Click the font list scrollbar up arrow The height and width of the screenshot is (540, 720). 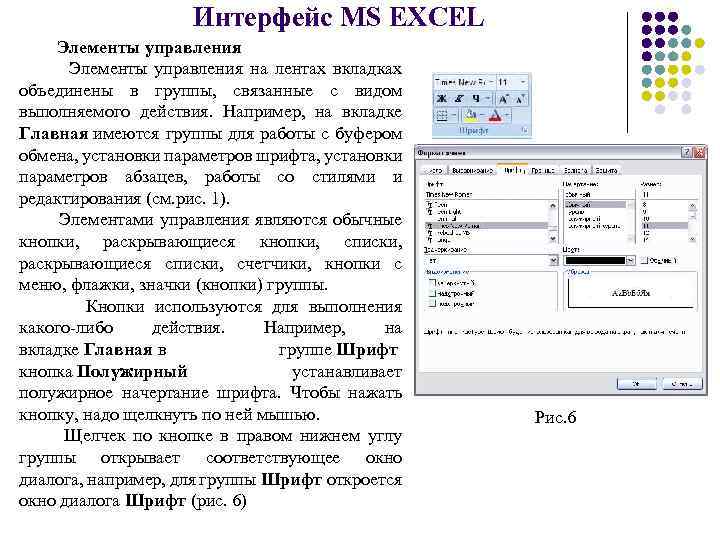[x=553, y=206]
